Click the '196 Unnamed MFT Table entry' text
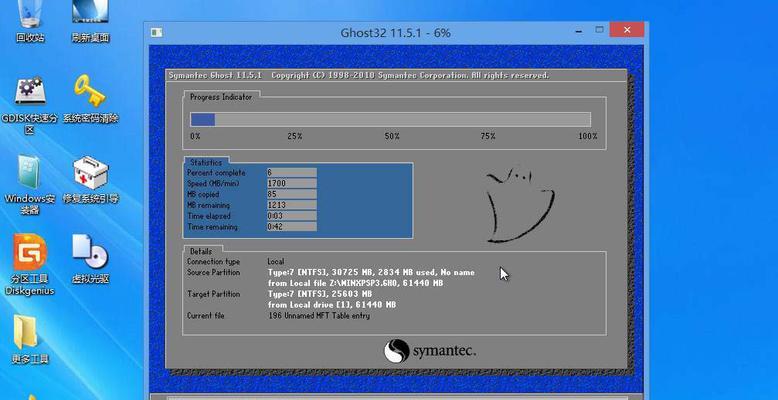Image resolution: width=778 pixels, height=400 pixels. pyautogui.click(x=319, y=316)
